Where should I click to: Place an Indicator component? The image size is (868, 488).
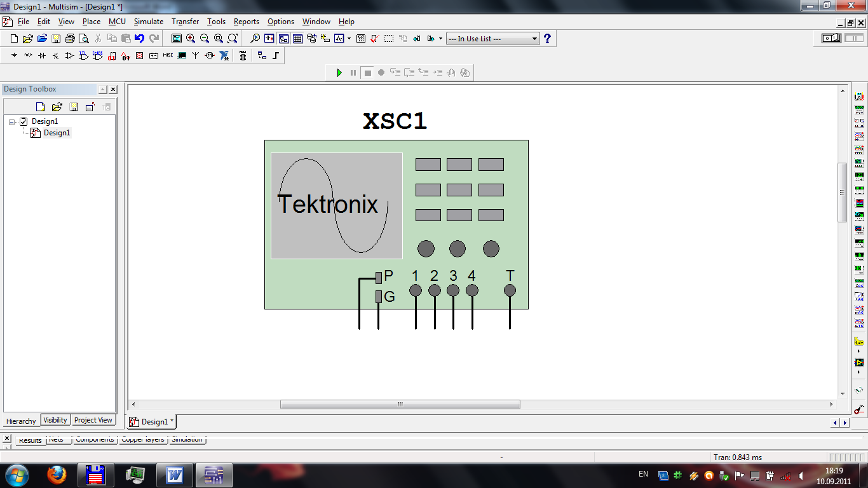139,56
